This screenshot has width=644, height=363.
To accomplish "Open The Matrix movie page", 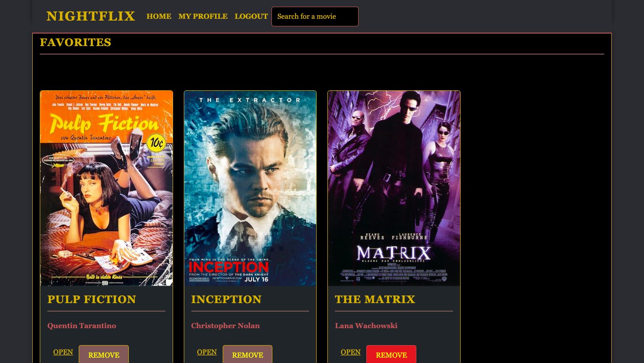I will coord(351,352).
